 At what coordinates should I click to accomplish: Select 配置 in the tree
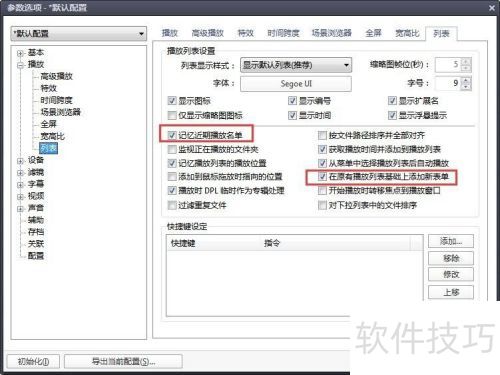(36, 256)
